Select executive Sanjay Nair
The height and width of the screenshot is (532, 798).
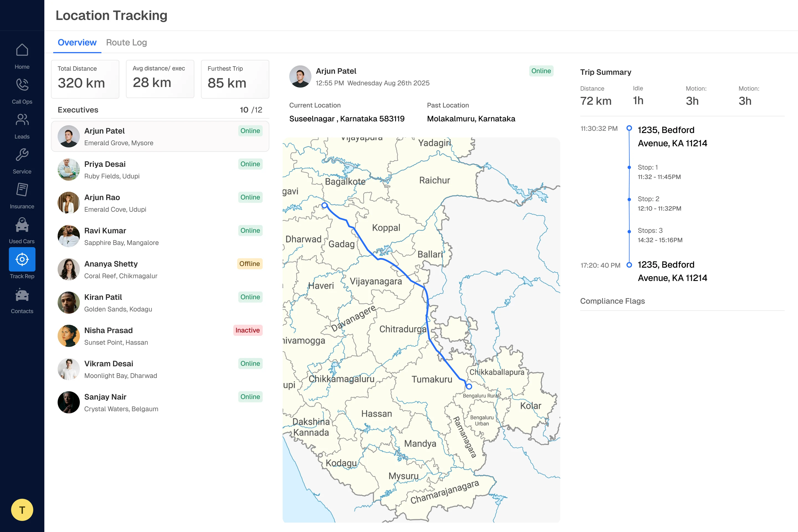[160, 402]
